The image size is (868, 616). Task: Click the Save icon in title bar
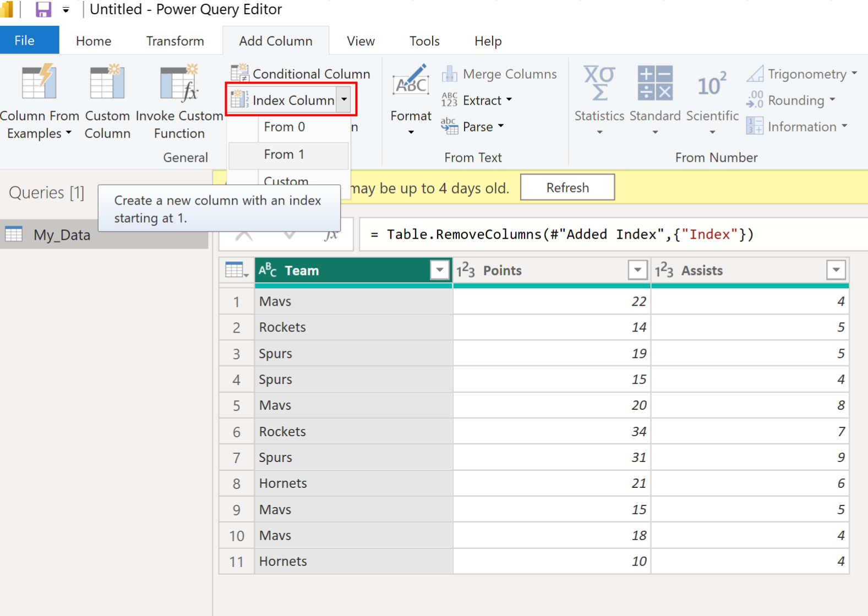[x=43, y=9]
